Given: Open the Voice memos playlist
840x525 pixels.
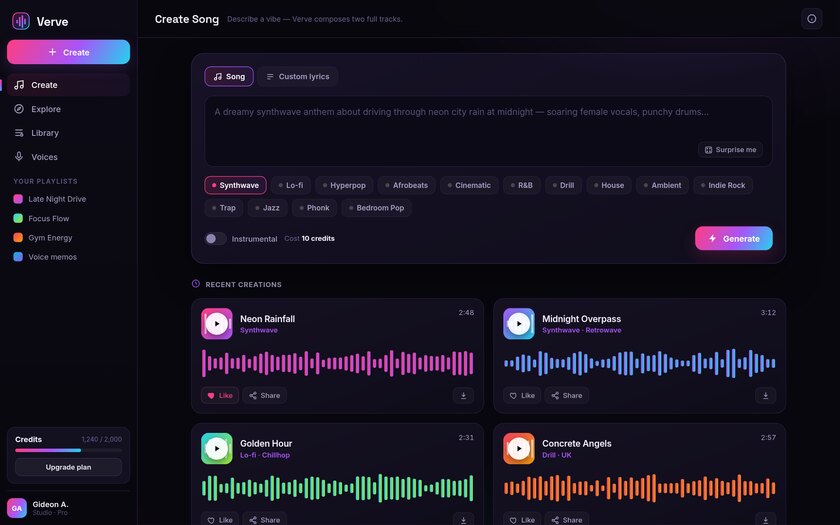Looking at the screenshot, I should coord(68,257).
